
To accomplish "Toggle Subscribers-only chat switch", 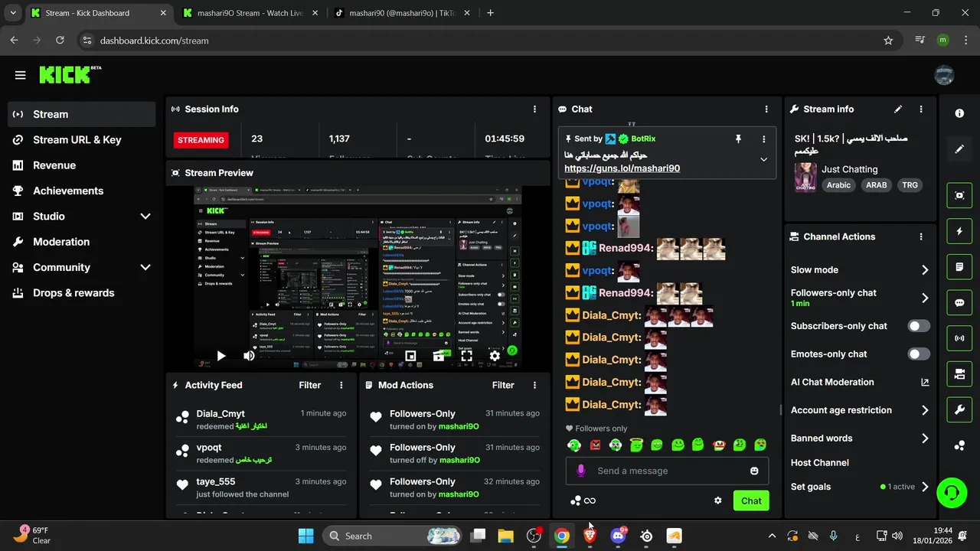I will click(x=919, y=326).
